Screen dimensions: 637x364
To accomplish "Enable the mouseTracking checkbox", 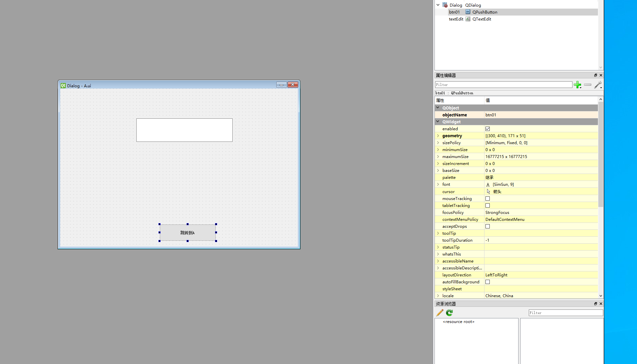I will click(487, 199).
